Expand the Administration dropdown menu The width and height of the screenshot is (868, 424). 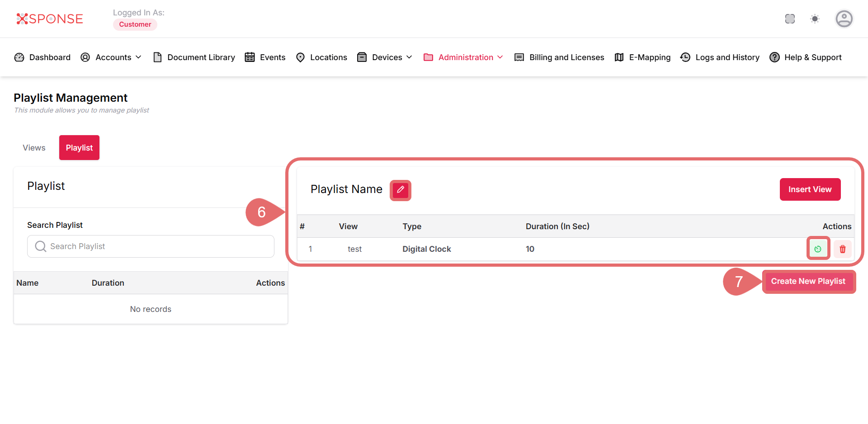click(x=463, y=57)
